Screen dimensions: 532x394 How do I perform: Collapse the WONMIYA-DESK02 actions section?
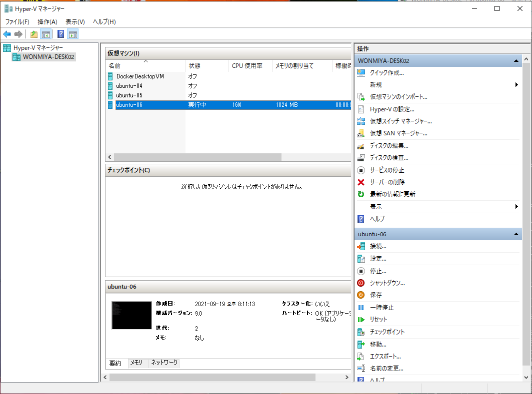pos(516,61)
